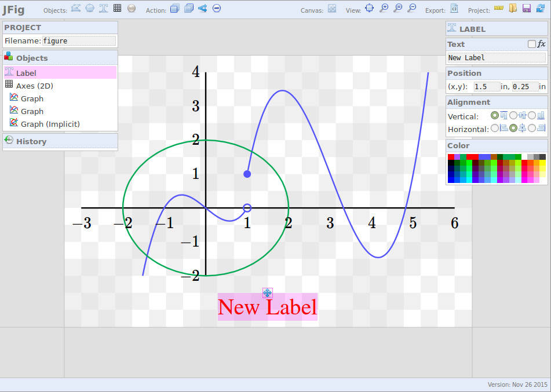The width and height of the screenshot is (551, 392).
Task: Zoom in on the canvas view
Action: [384, 8]
